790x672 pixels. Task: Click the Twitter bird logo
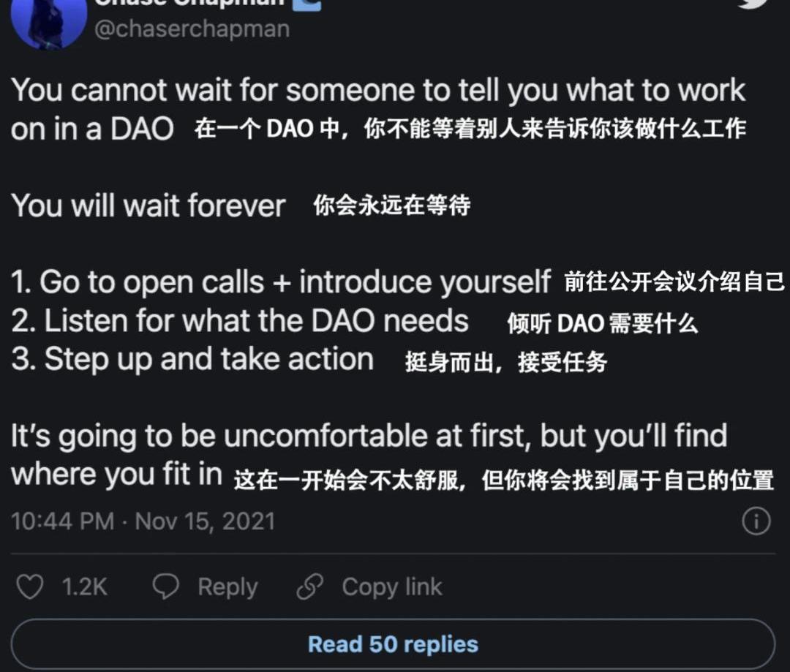click(x=752, y=4)
